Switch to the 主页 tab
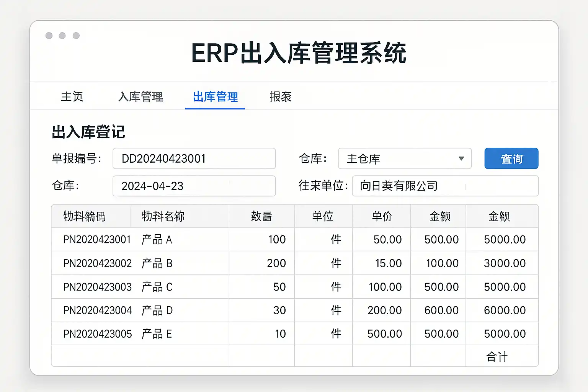Screen dimensions: 588x392 click(x=72, y=97)
